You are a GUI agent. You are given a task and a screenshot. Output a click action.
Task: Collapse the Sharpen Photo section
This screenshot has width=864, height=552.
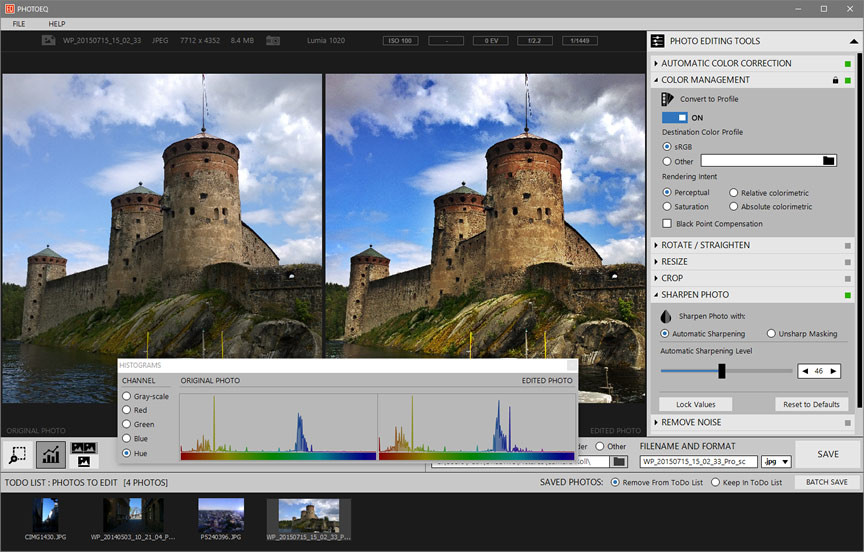656,295
